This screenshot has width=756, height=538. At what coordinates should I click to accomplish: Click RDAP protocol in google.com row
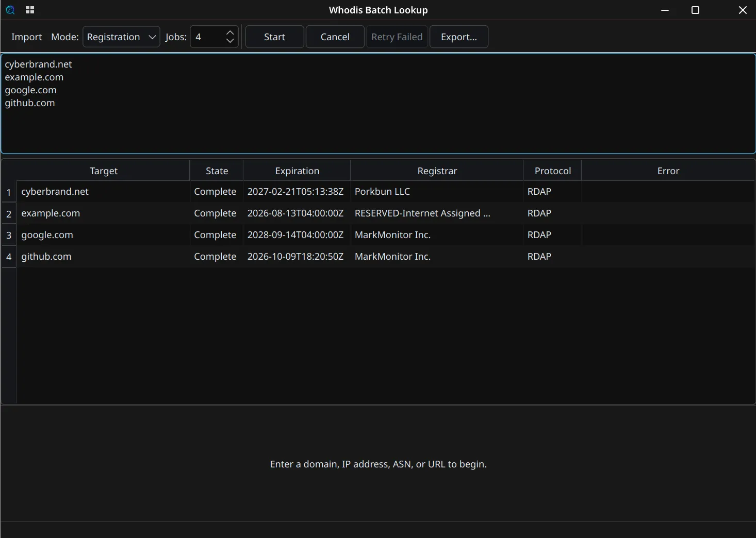[552, 235]
